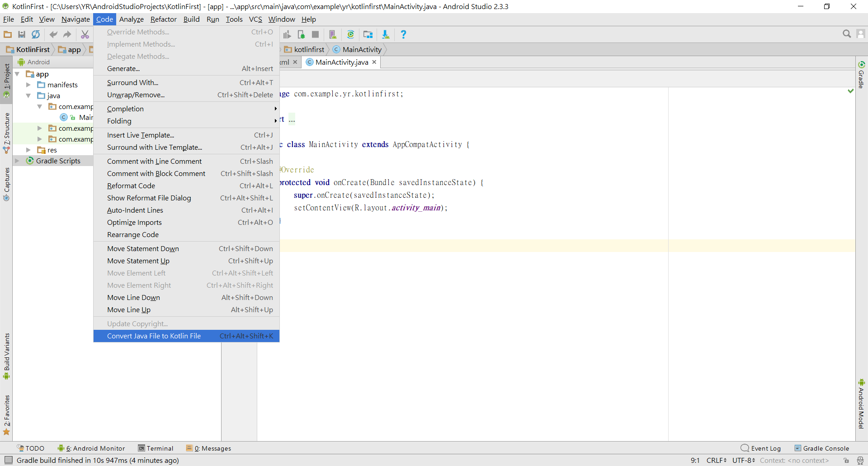The image size is (868, 466).
Task: Click the Attach debugger to Android process icon
Action: (301, 34)
